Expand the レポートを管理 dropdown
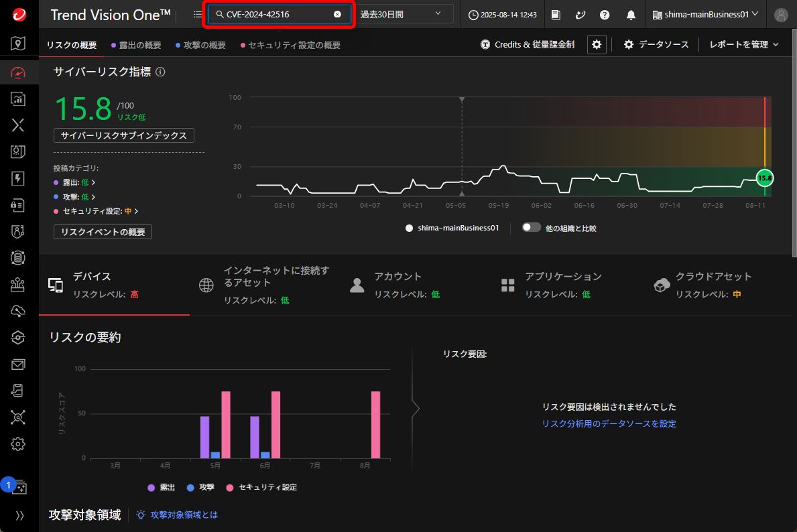The width and height of the screenshot is (797, 532). [743, 45]
